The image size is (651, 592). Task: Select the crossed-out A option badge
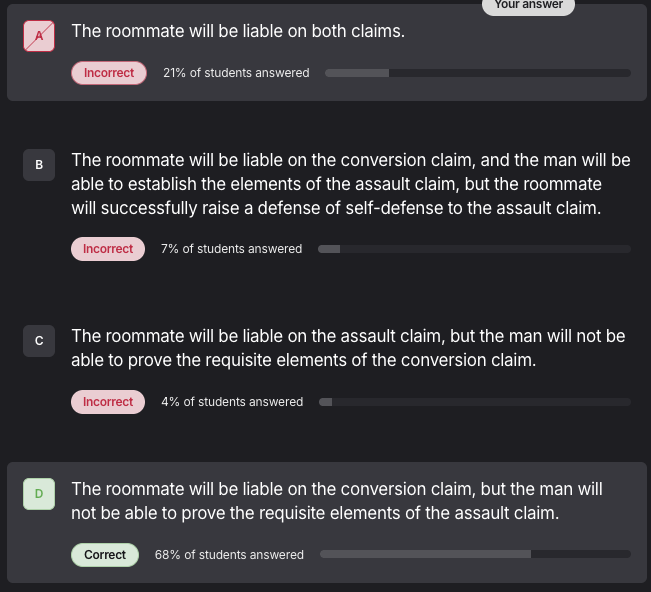(39, 36)
